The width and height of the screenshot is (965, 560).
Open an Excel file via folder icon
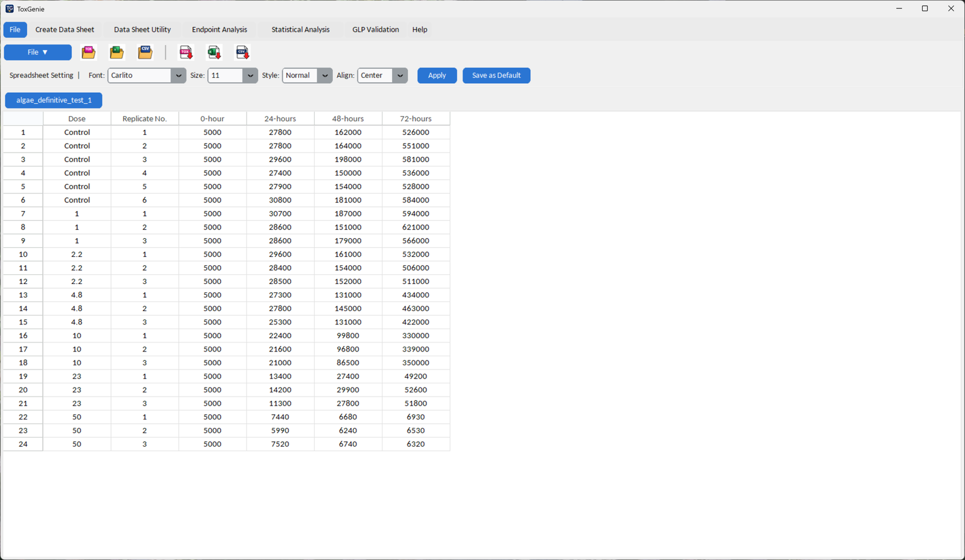tap(117, 52)
